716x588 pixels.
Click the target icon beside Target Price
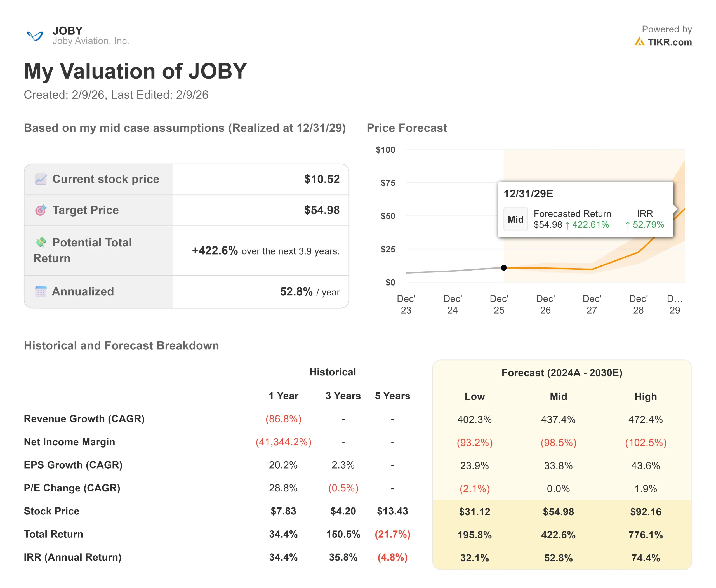tap(41, 210)
